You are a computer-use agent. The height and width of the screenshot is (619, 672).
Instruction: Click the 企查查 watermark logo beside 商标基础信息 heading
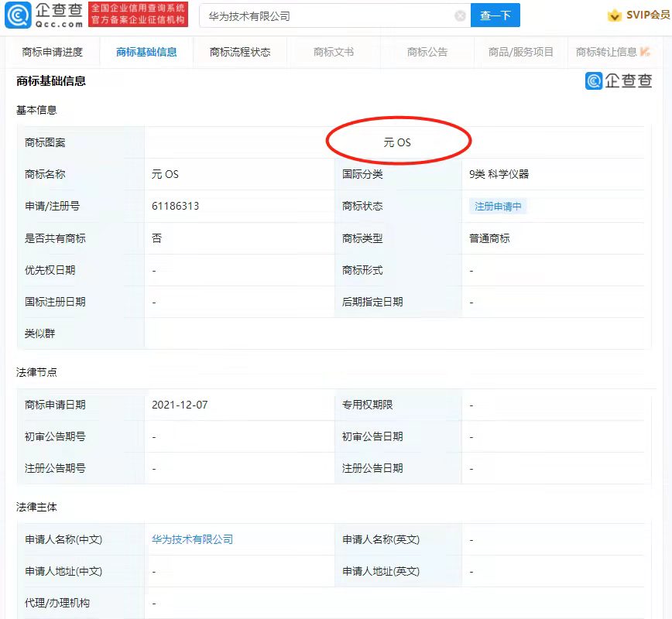(619, 80)
